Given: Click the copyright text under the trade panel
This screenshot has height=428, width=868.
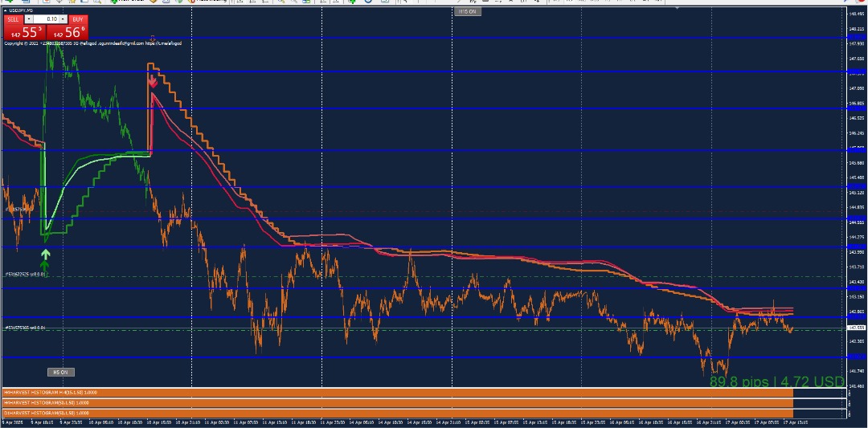Looking at the screenshot, I should coord(92,43).
